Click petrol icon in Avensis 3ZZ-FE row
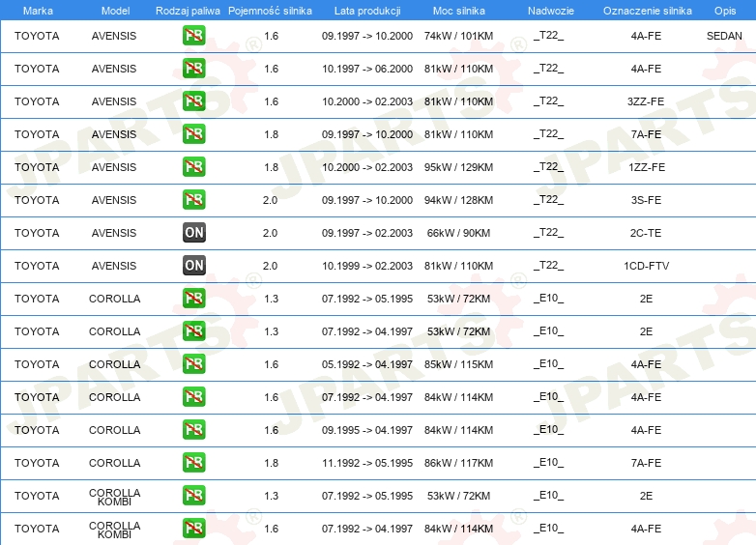 tap(193, 101)
